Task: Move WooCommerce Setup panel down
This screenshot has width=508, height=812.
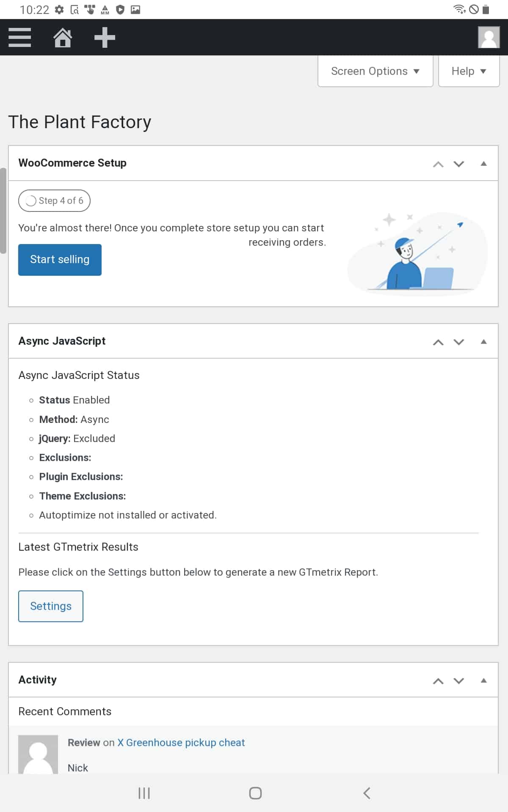Action: tap(459, 164)
